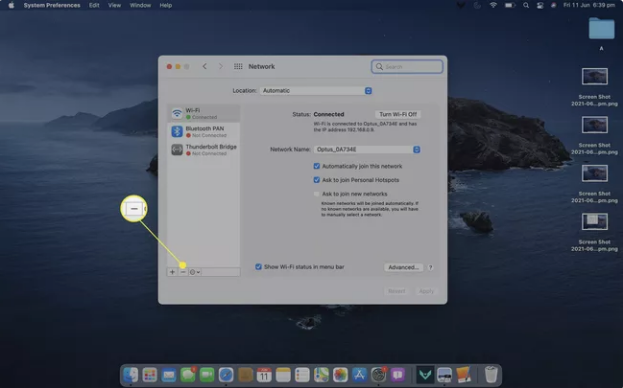The height and width of the screenshot is (388, 623).
Task: Open the Edit menu
Action: [94, 5]
